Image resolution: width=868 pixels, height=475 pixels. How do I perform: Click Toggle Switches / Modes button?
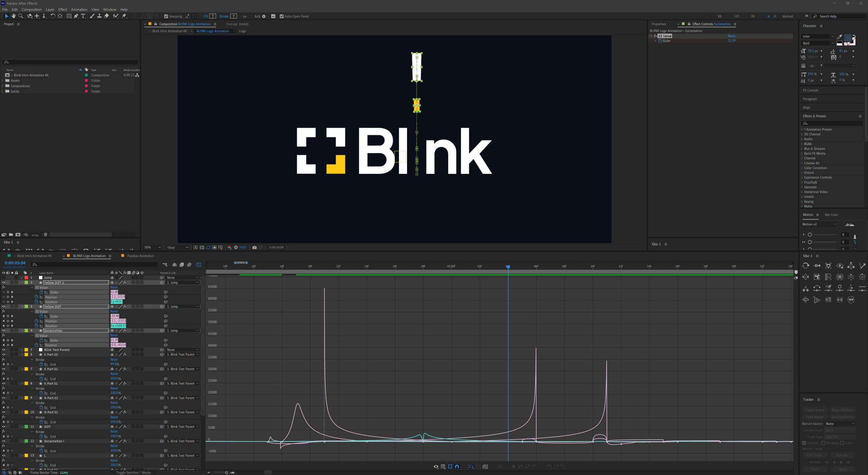pos(134,472)
